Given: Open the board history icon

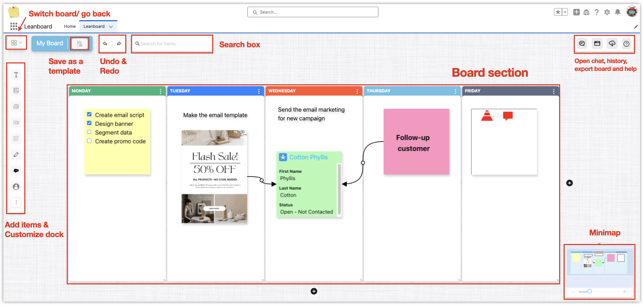Looking at the screenshot, I should coord(597,44).
